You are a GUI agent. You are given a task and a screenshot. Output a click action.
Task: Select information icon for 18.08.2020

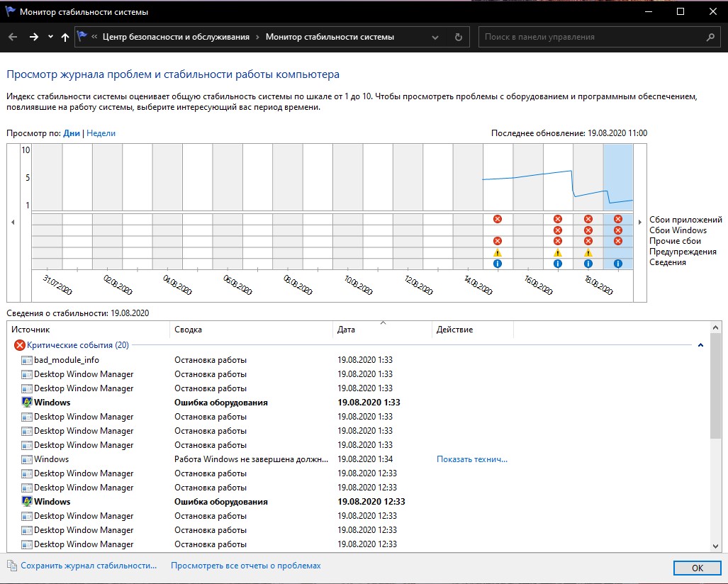click(x=588, y=264)
